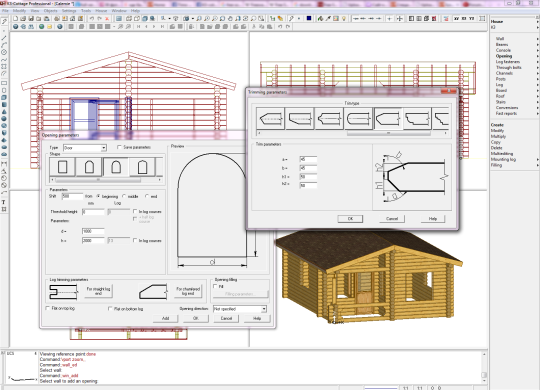Click OK in Trimming parameters dialog

[350, 219]
